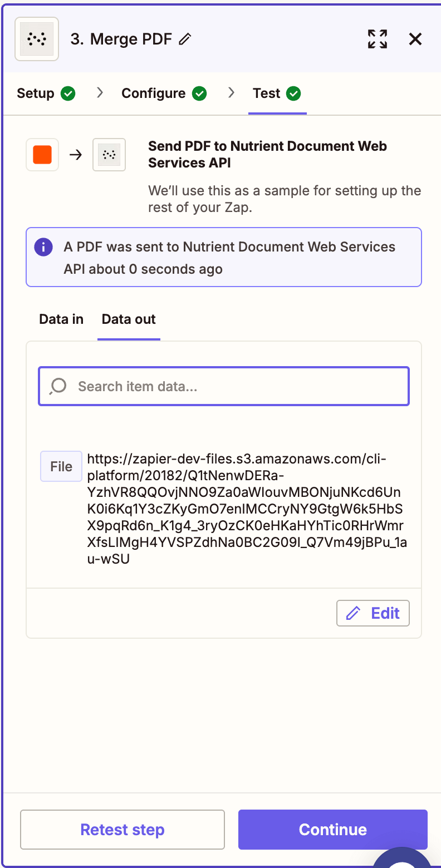Click the Continue button
The image size is (441, 868).
tap(332, 830)
